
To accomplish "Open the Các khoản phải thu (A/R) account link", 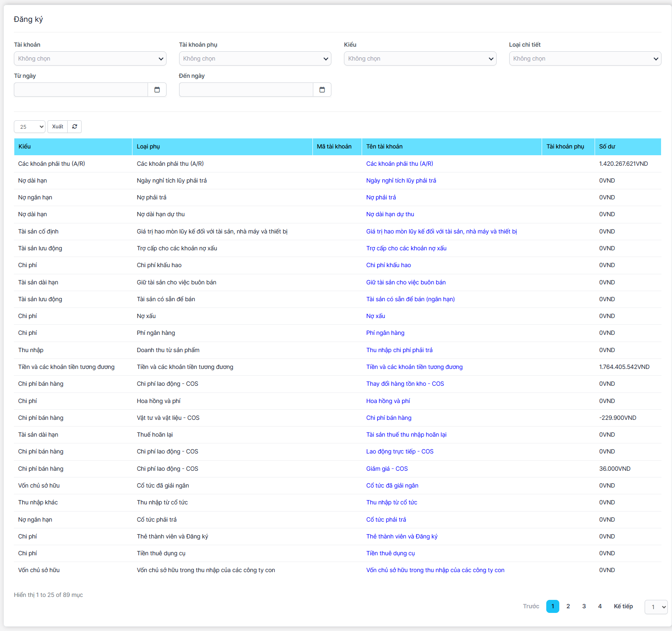I will click(399, 164).
